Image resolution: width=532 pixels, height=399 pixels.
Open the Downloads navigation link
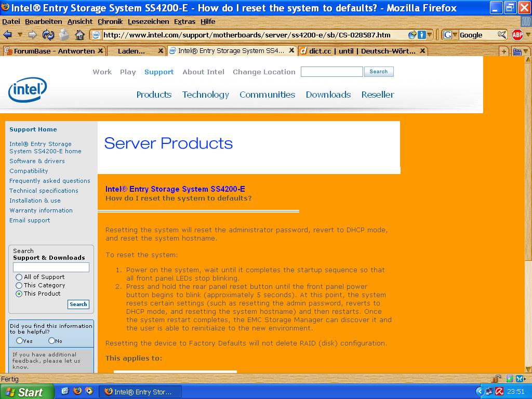[328, 95]
